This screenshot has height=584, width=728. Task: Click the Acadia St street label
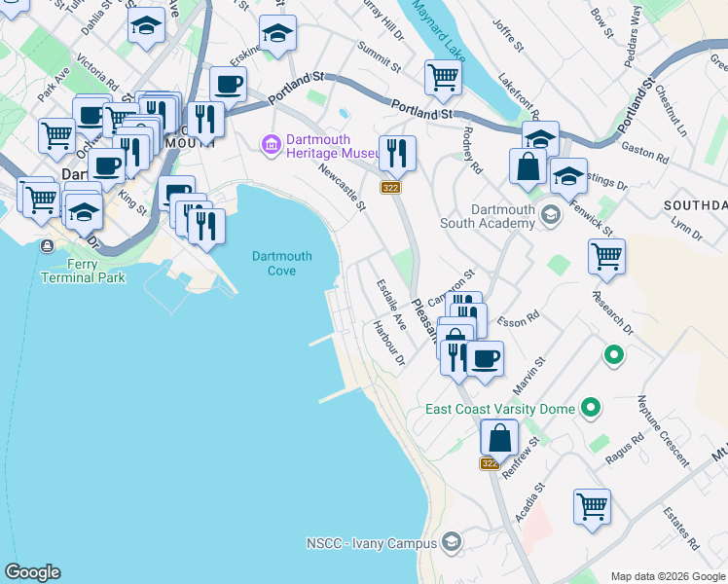pyautogui.click(x=529, y=503)
